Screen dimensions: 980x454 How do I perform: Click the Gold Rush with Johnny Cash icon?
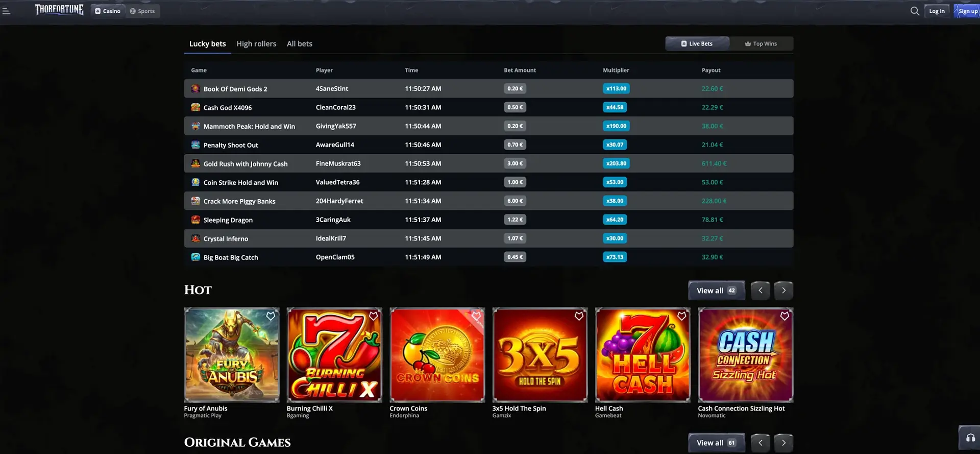(195, 163)
